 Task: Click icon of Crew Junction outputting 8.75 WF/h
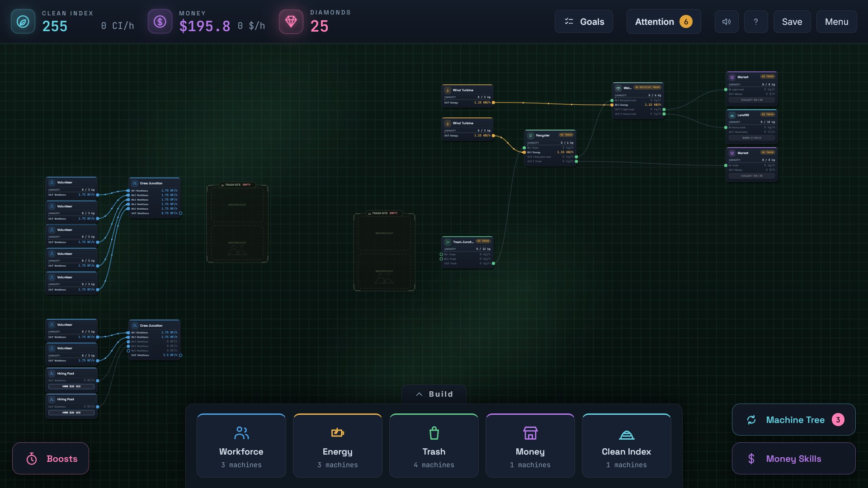click(135, 183)
